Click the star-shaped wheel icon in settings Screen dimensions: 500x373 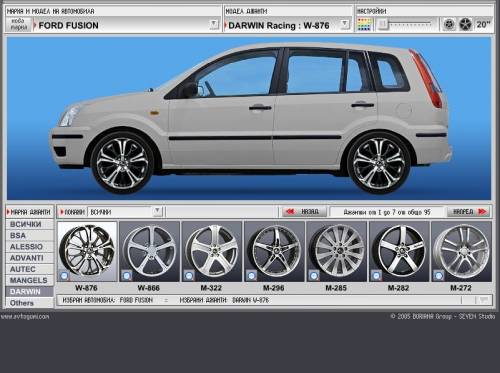[x=465, y=24]
